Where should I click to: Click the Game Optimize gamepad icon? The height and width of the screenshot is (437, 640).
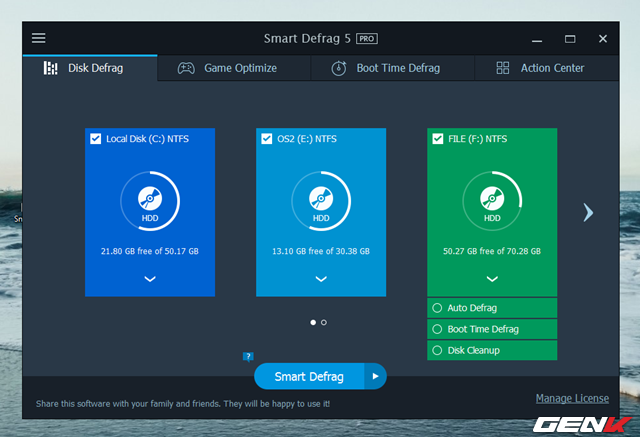point(186,68)
